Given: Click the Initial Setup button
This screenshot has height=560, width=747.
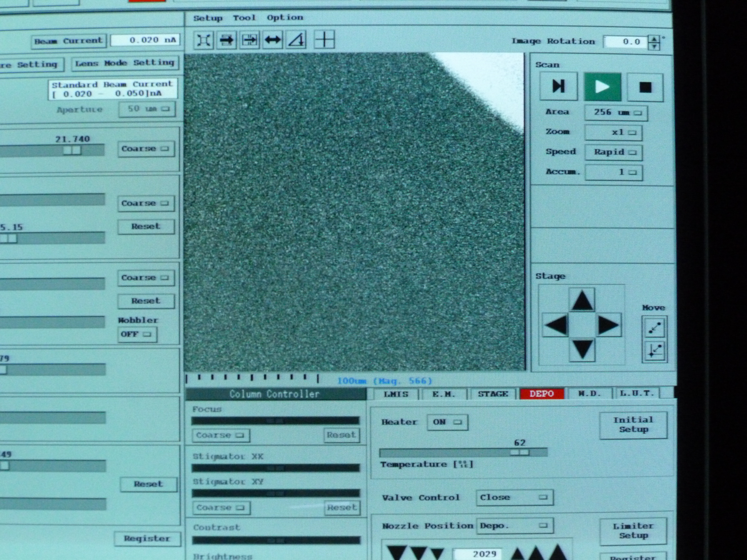Looking at the screenshot, I should [x=633, y=425].
